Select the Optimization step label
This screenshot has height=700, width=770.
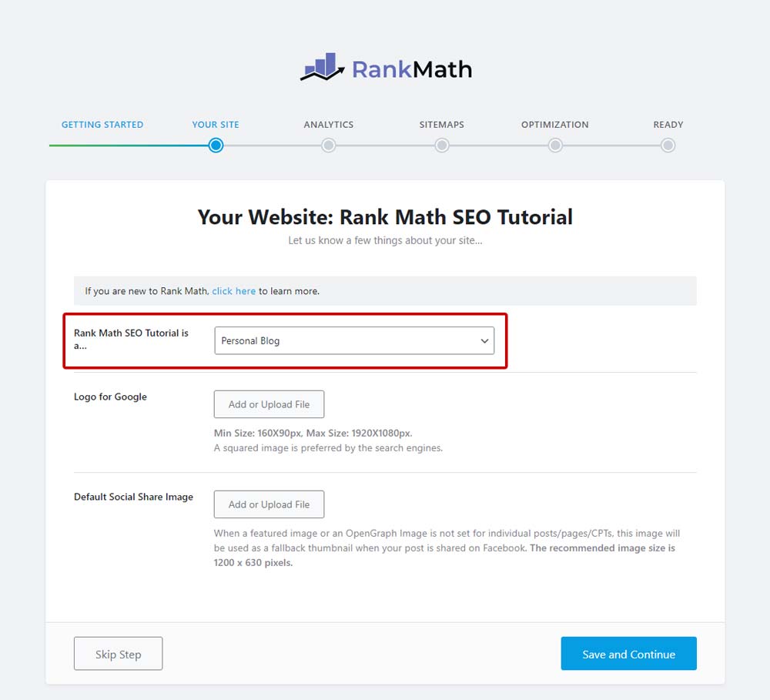pyautogui.click(x=554, y=124)
